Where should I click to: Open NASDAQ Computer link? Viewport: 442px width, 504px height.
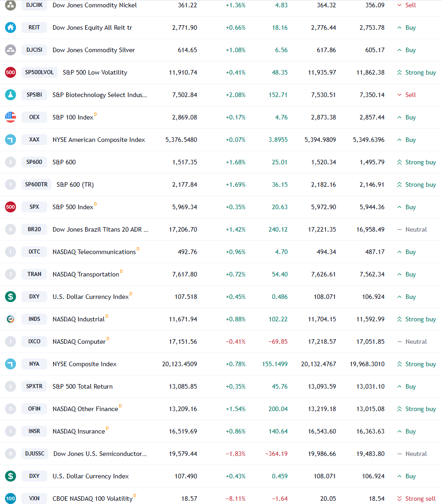coord(79,341)
